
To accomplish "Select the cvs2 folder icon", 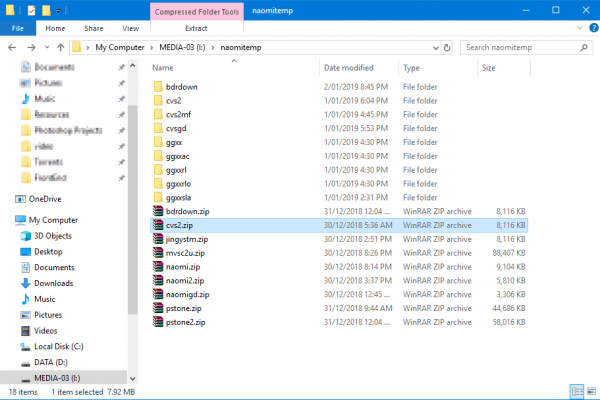I will coord(158,100).
